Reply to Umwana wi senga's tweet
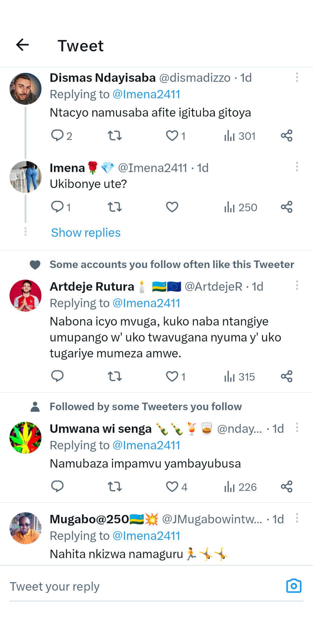Screen dimensions: 313x644 (x=57, y=486)
